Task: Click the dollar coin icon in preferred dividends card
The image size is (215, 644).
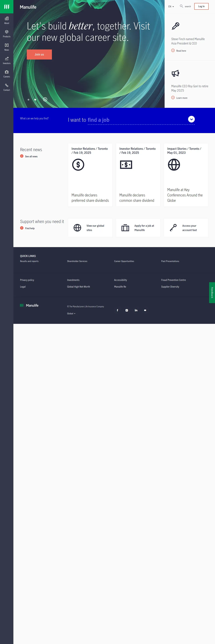Action: (78, 165)
